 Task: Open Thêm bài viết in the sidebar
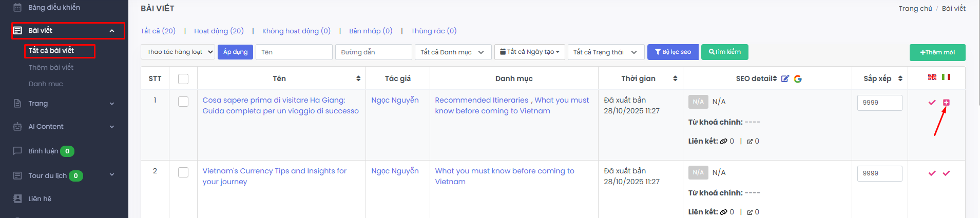(x=51, y=67)
